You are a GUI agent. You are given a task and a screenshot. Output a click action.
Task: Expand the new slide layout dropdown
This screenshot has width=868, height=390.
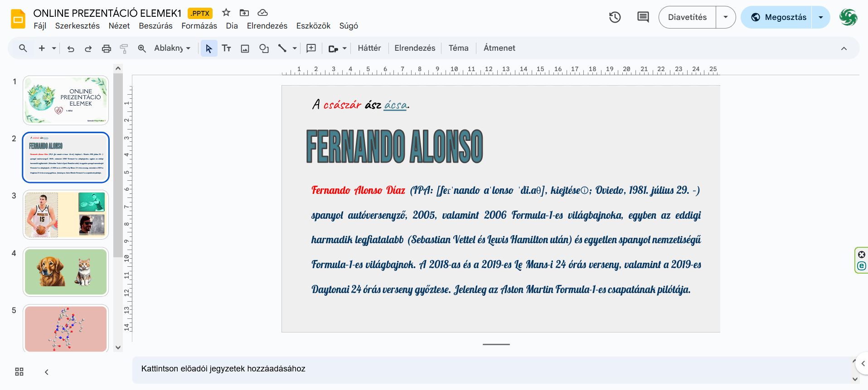click(54, 48)
